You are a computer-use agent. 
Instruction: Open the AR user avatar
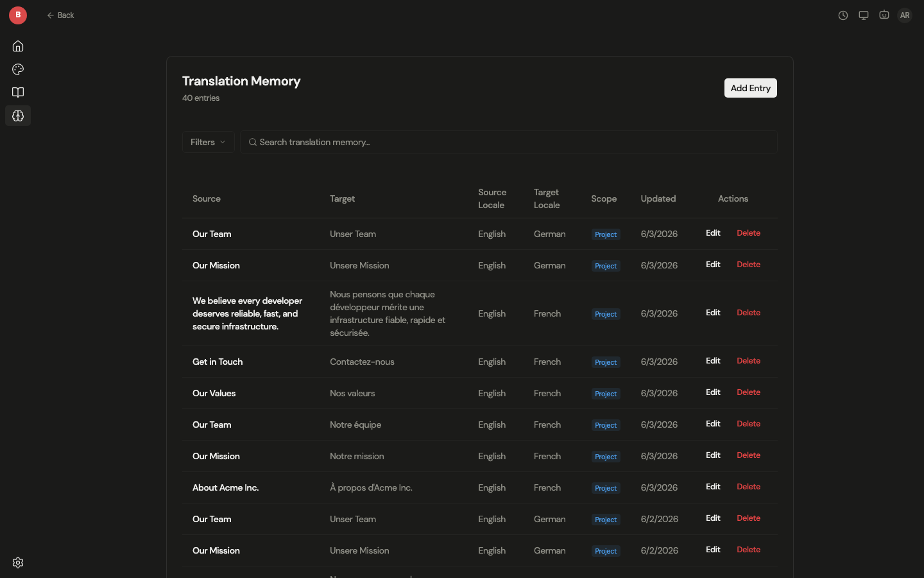(x=905, y=15)
